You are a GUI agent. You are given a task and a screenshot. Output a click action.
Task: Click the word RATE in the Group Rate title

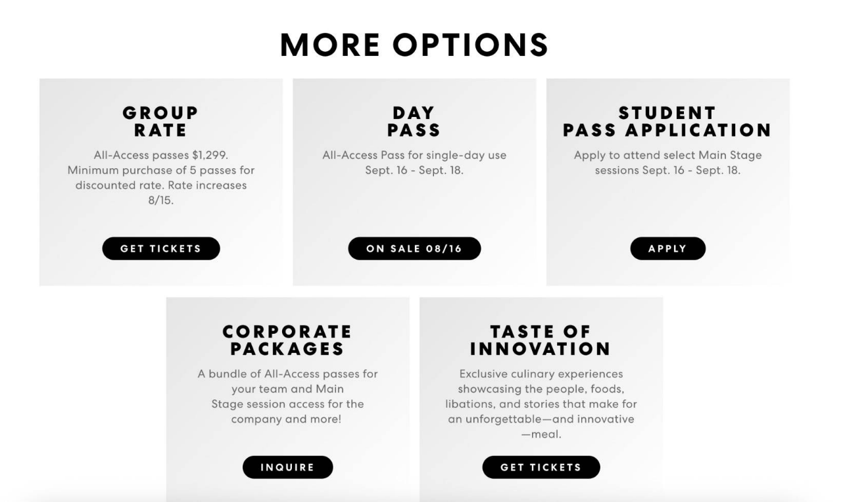tap(160, 130)
